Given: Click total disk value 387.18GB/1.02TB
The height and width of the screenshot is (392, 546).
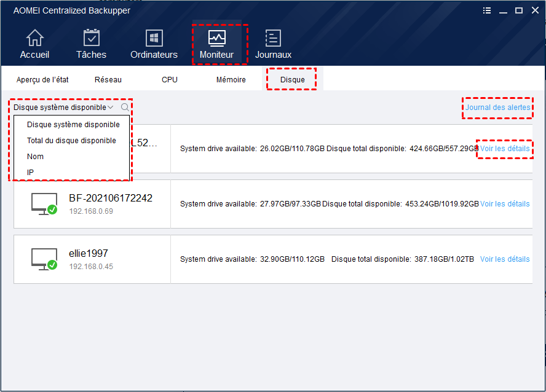Looking at the screenshot, I should [444, 259].
